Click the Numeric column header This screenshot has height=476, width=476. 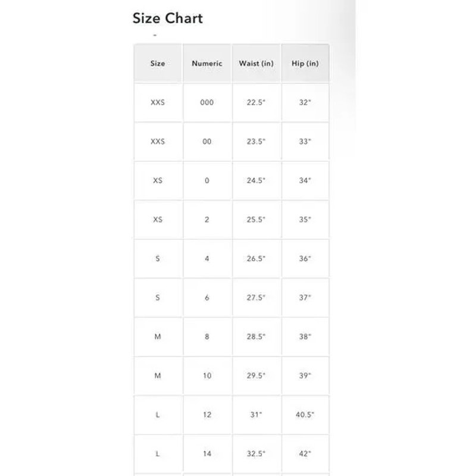point(207,63)
